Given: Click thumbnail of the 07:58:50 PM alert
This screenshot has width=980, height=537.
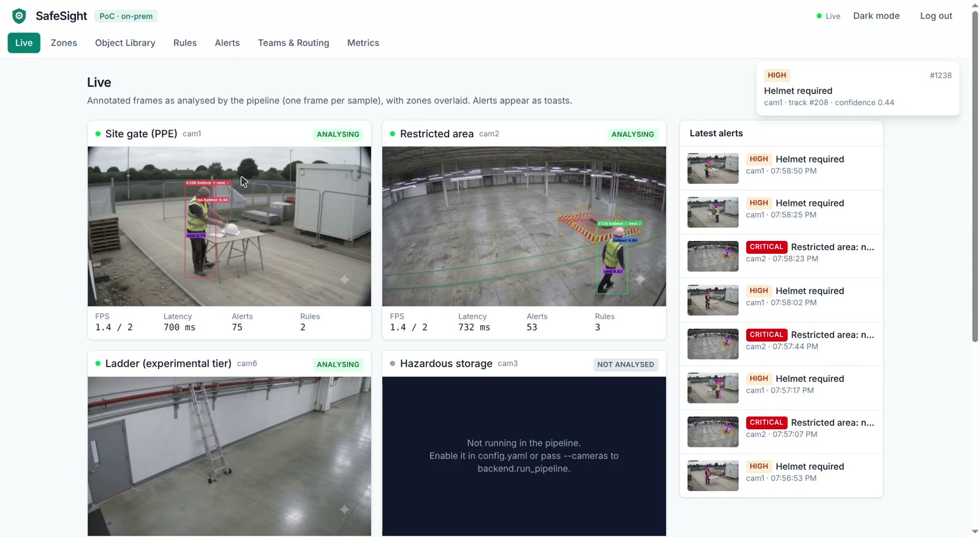Looking at the screenshot, I should [x=713, y=169].
